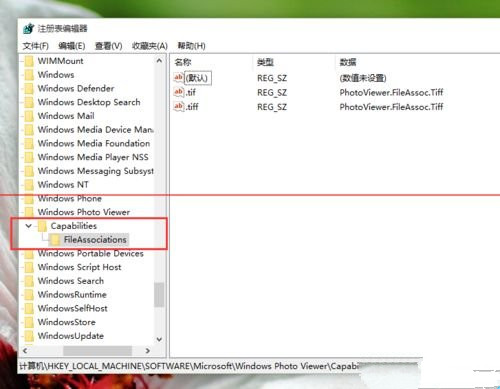Select the Windows Messaging Subsyst key
This screenshot has height=389, width=500.
(96, 171)
